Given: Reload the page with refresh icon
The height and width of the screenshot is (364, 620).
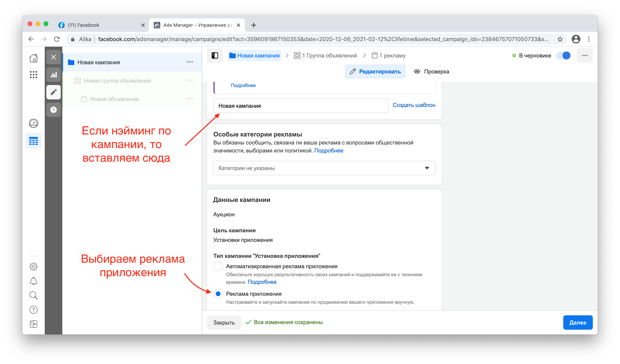Looking at the screenshot, I should tap(57, 39).
